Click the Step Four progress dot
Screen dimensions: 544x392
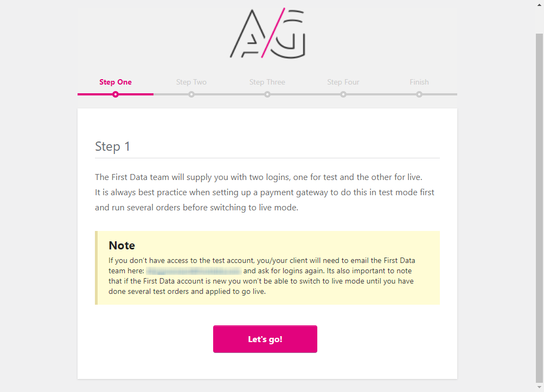(343, 94)
